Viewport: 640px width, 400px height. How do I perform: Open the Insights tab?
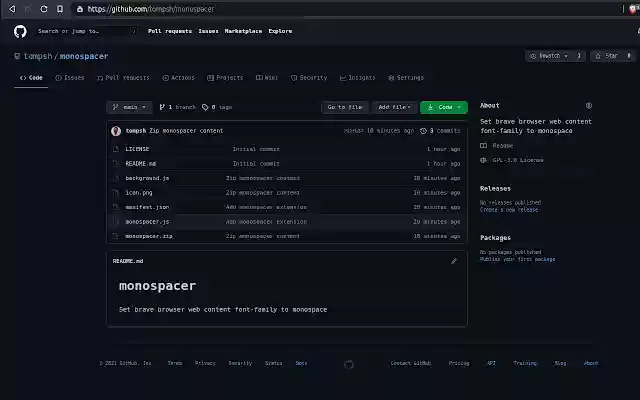358,78
